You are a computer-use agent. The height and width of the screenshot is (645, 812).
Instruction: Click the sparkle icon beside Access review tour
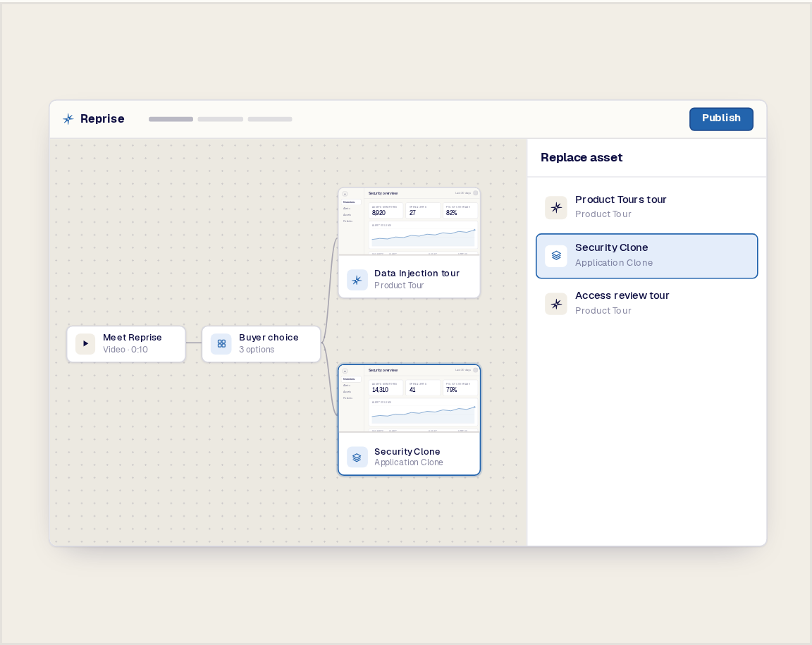pos(556,304)
